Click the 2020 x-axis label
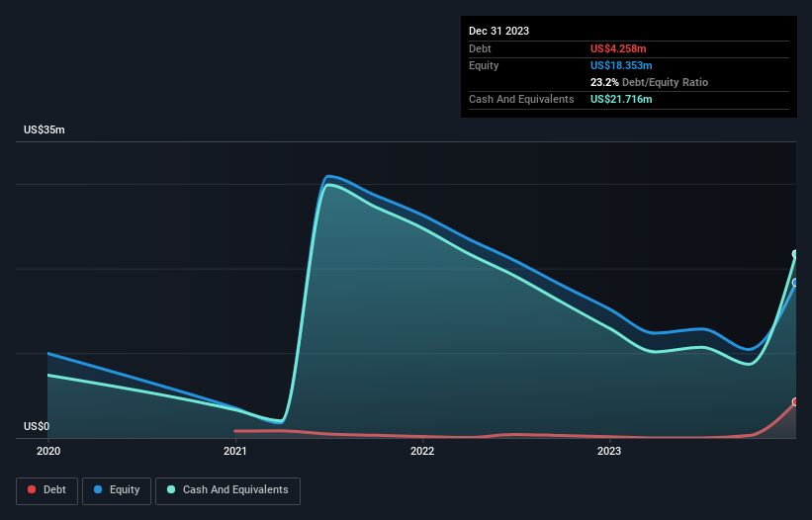 [x=48, y=451]
